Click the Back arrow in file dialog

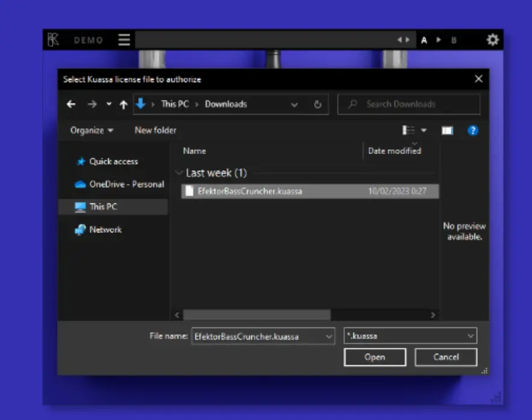(71, 104)
